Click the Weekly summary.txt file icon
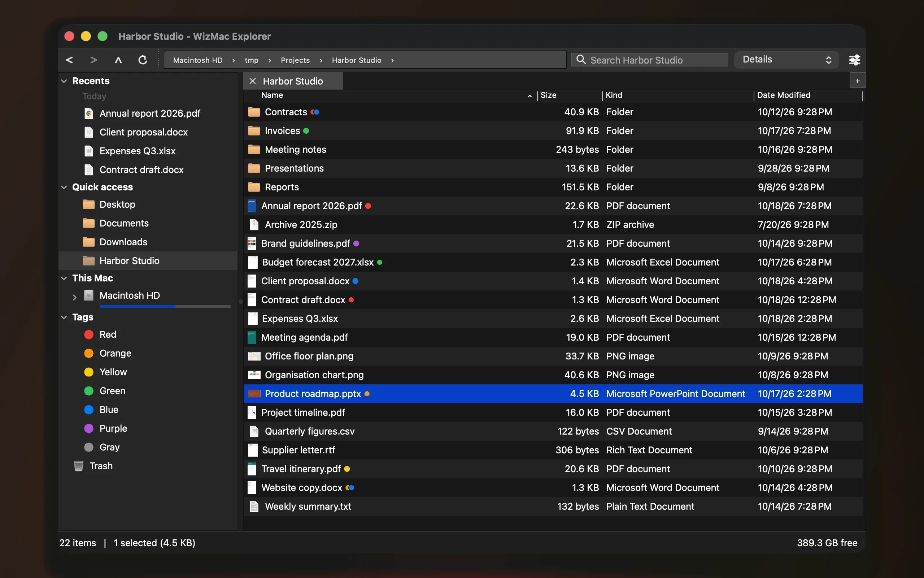 click(x=254, y=506)
